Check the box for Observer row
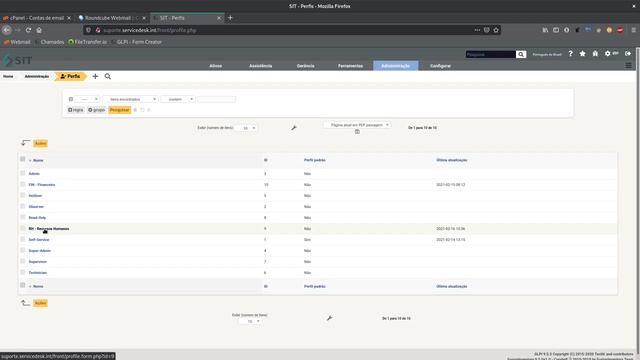This screenshot has width=640, height=360. coord(22,206)
